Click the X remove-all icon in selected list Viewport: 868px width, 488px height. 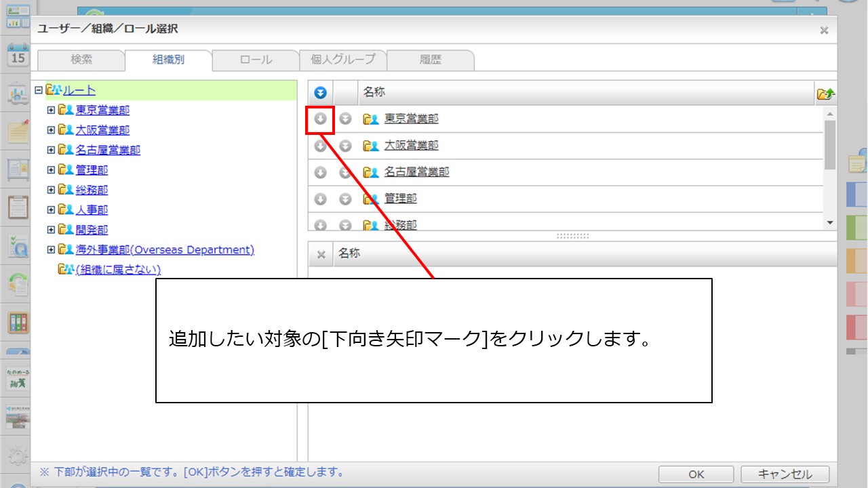(321, 254)
